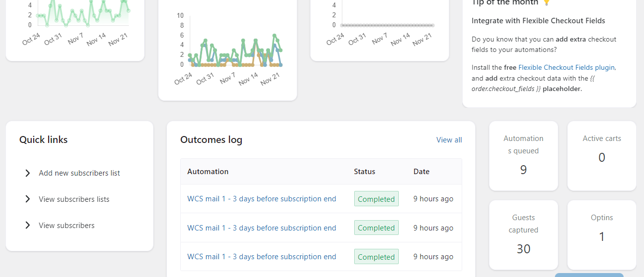
Task: Click the Date column header
Action: (422, 172)
